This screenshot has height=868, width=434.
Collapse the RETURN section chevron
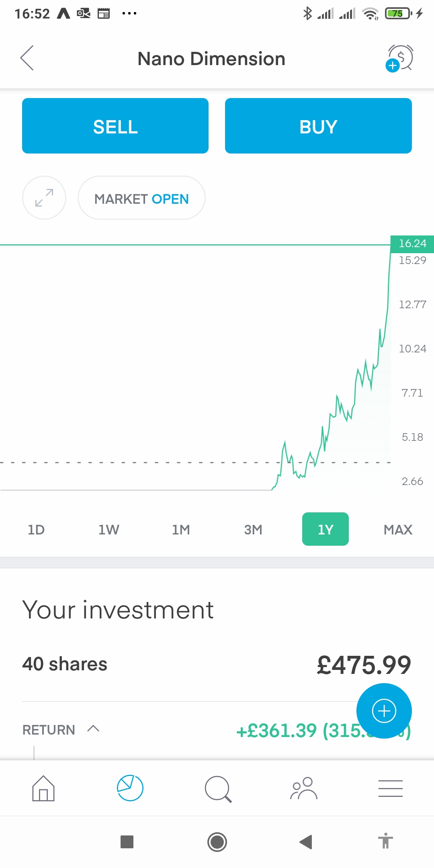click(93, 729)
